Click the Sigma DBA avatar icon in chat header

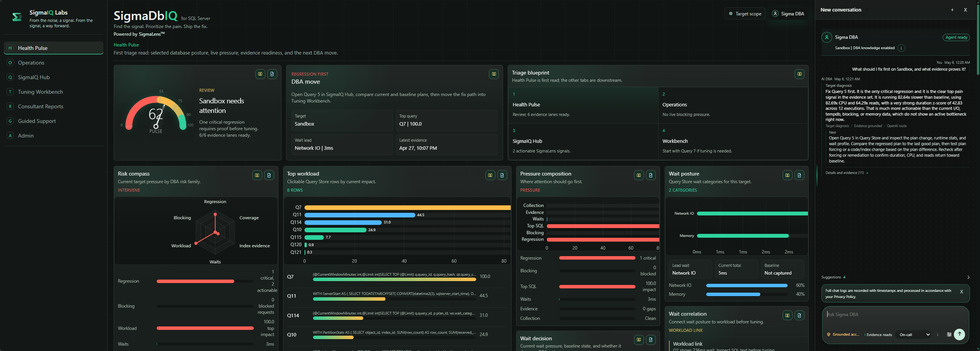click(x=827, y=37)
